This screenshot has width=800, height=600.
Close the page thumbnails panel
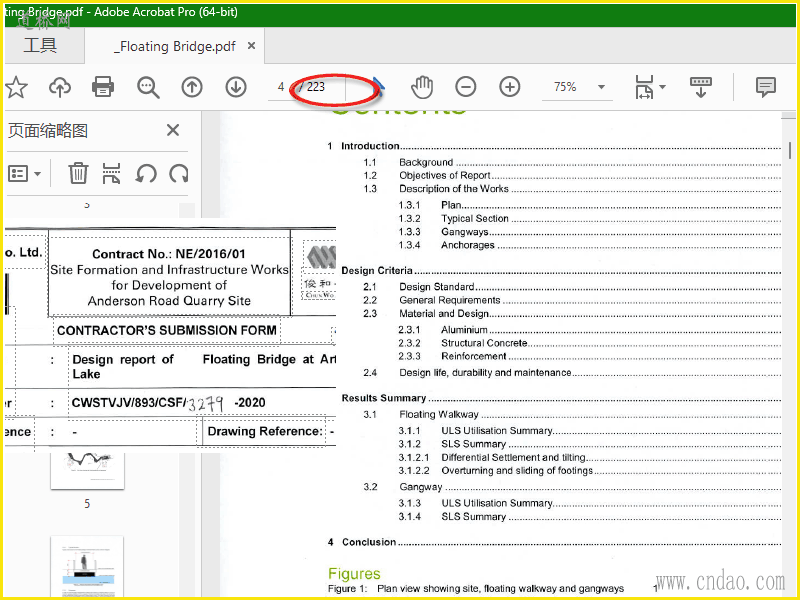click(173, 130)
